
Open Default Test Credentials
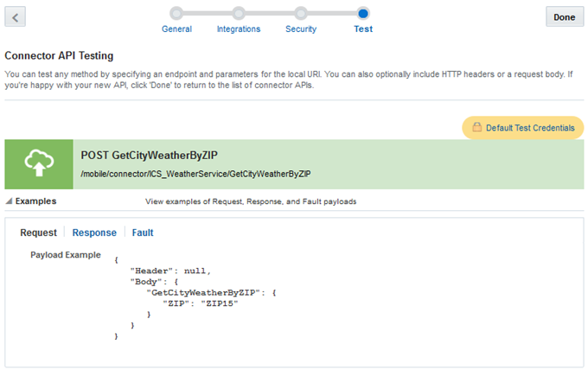coord(529,128)
